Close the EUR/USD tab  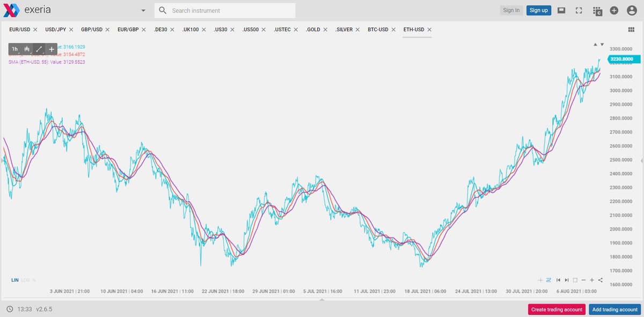[35, 30]
